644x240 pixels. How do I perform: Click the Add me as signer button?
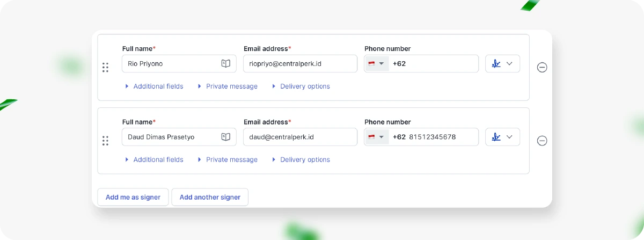pos(133,197)
